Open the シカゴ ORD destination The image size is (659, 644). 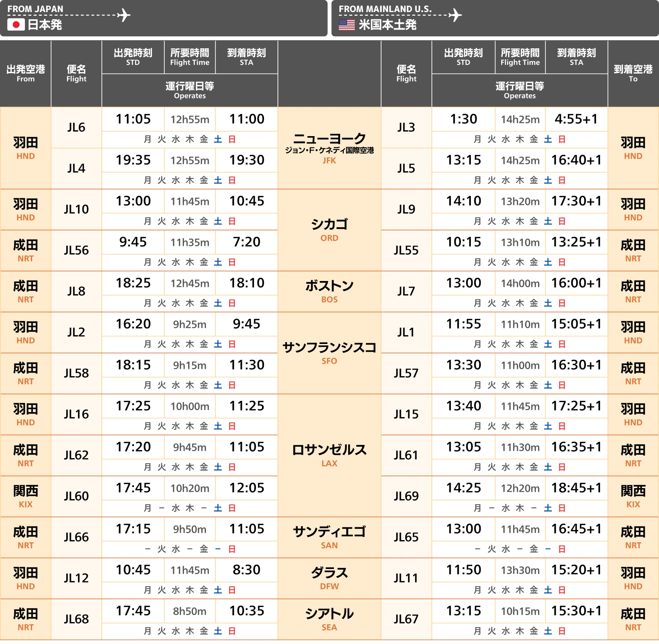(x=329, y=230)
